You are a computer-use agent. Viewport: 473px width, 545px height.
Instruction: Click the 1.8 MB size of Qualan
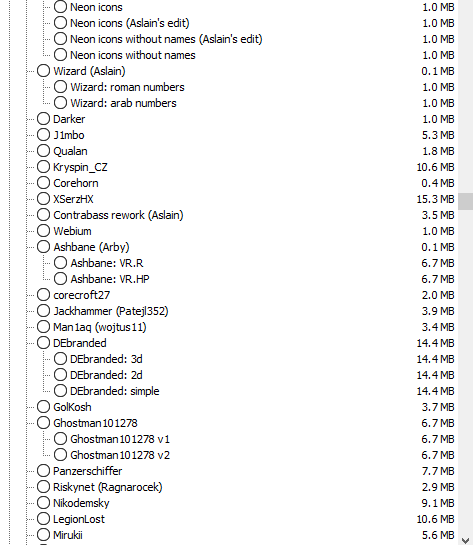[x=438, y=151]
